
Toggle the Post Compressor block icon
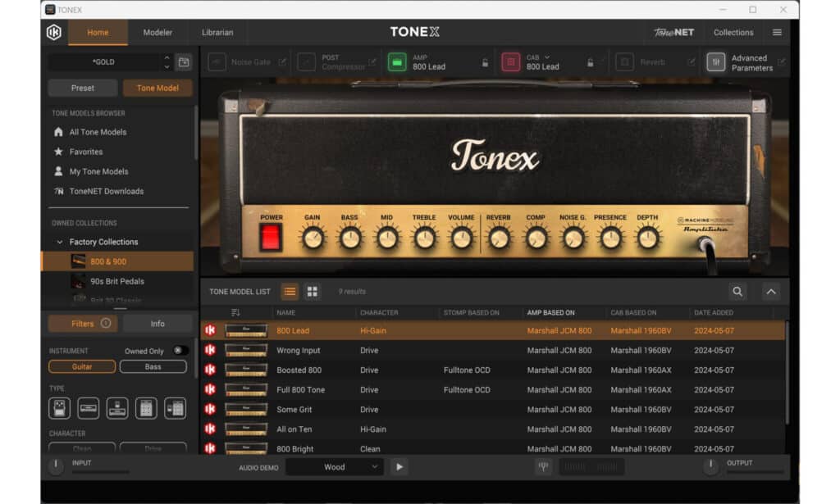point(307,62)
